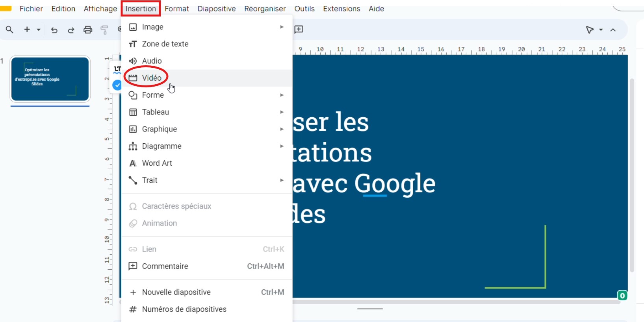
Task: Click the Tableau grid icon
Action: [133, 112]
